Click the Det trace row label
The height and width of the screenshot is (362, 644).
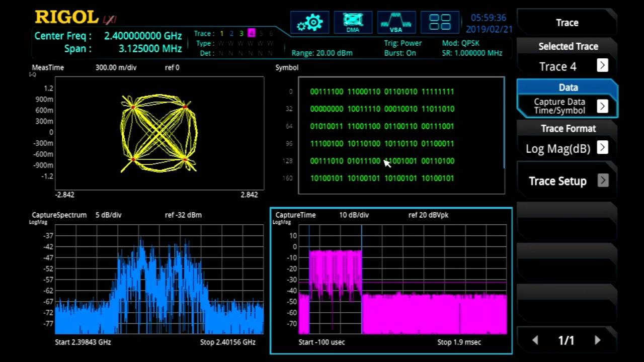click(x=206, y=53)
